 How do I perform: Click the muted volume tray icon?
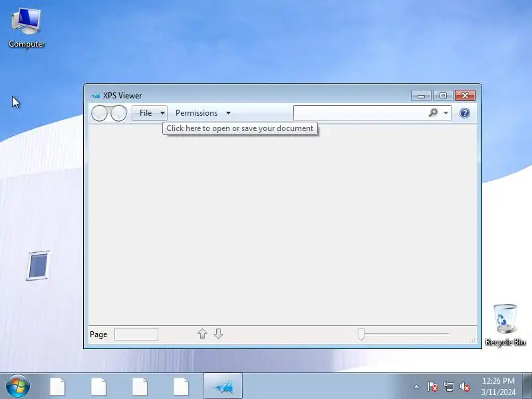(464, 386)
